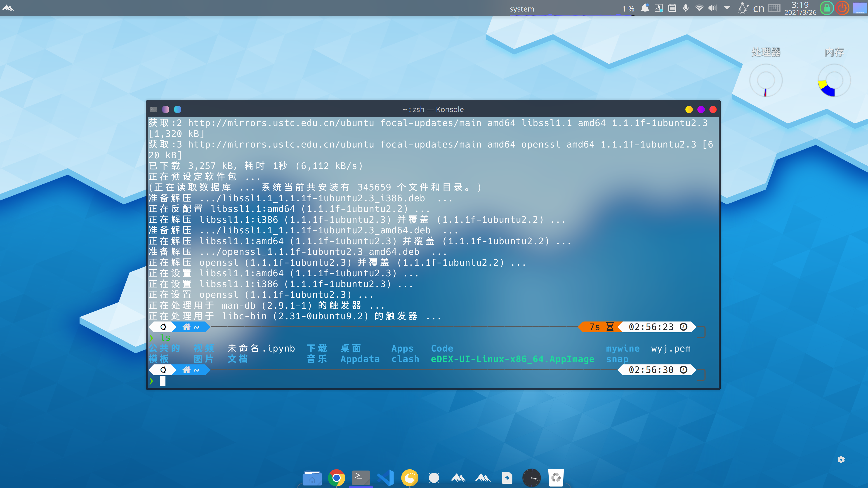This screenshot has height=488, width=868.
Task: Click the microphone tray icon
Action: [x=685, y=8]
